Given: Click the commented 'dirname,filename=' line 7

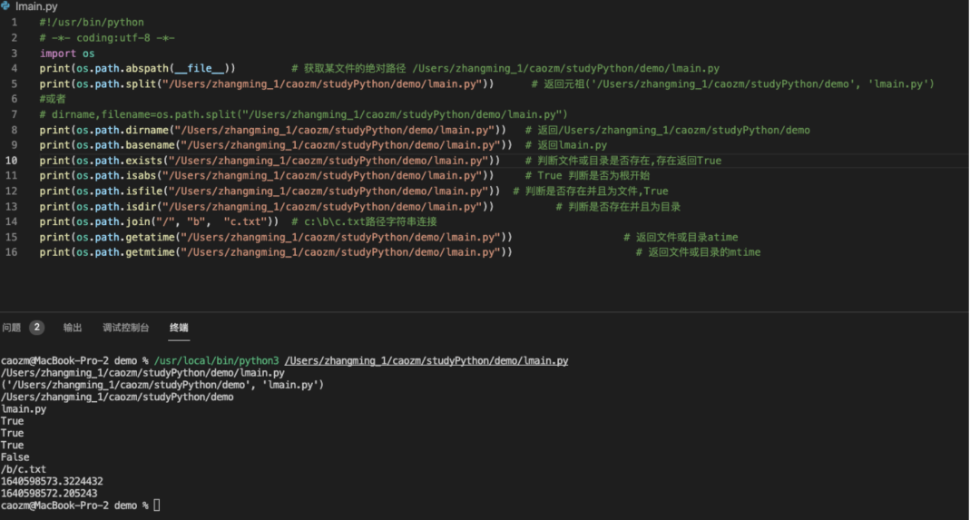Looking at the screenshot, I should pyautogui.click(x=303, y=115).
